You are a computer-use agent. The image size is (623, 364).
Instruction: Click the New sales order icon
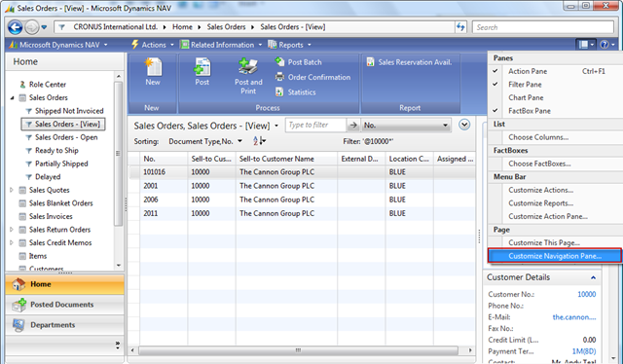(153, 67)
